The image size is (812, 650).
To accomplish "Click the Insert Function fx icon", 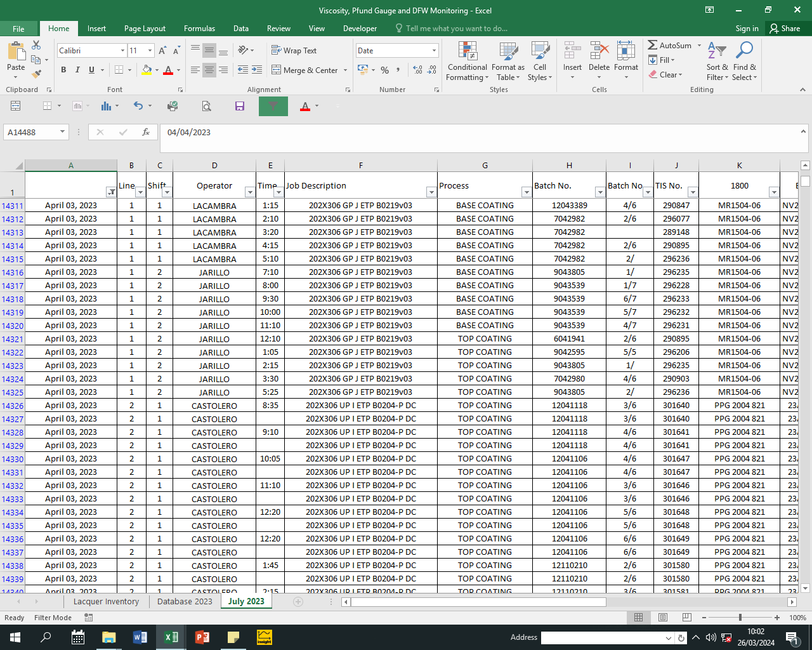I will tap(146, 132).
